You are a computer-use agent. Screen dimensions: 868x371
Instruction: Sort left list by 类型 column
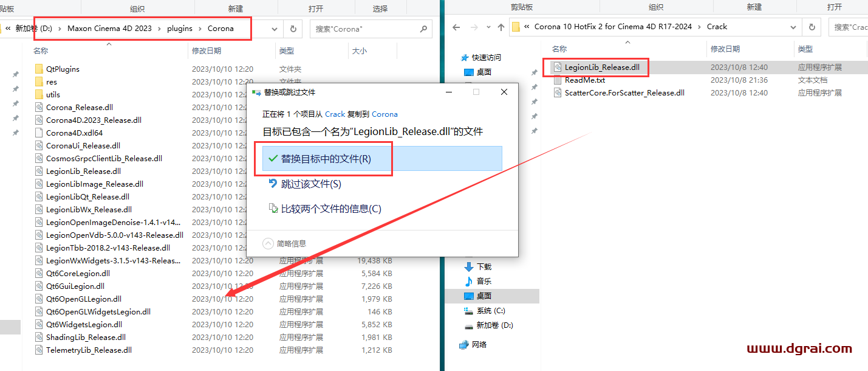pos(286,51)
